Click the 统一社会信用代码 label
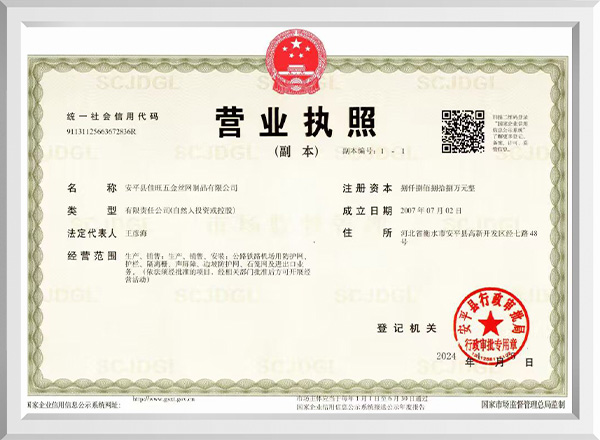This screenshot has height=440, width=600. point(112,116)
